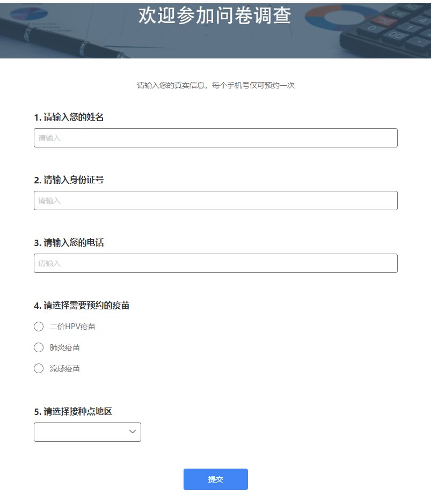431x504 pixels.
Task: Click the 肺炎疫苗 option label
Action: [x=65, y=347]
